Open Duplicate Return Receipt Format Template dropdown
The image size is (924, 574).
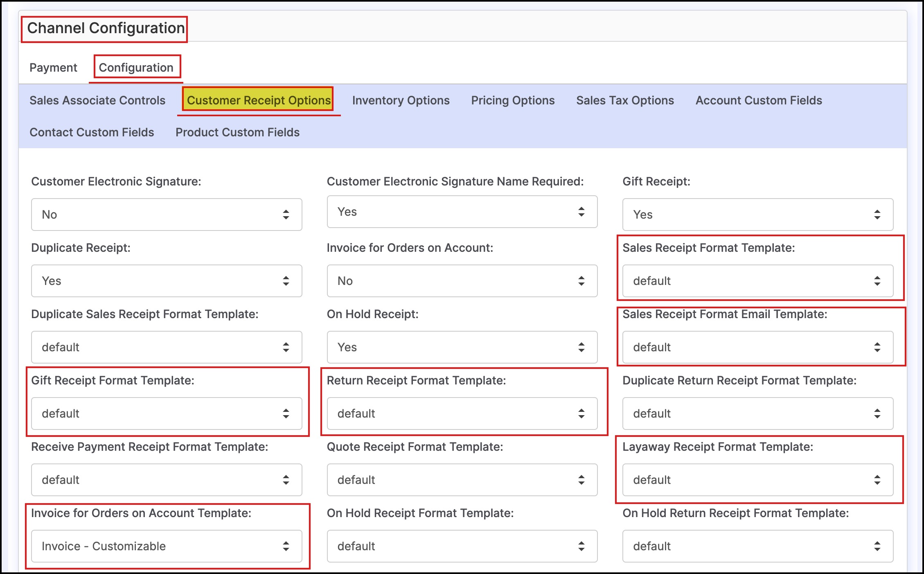pyautogui.click(x=758, y=414)
